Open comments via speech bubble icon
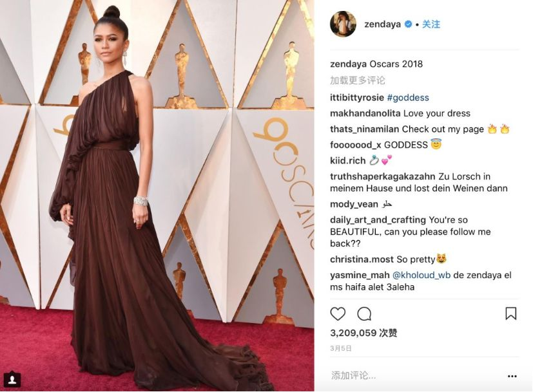The width and height of the screenshot is (533, 392). [364, 314]
